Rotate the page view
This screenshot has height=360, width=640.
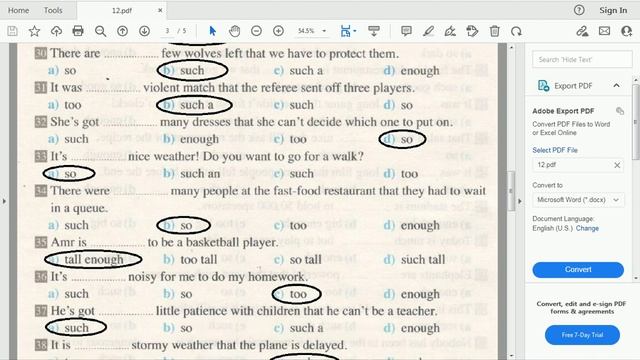516,31
